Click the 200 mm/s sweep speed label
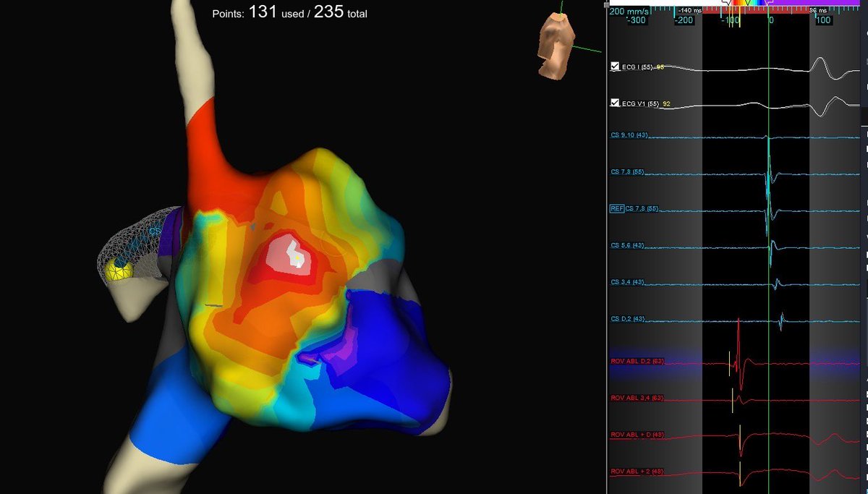This screenshot has width=868, height=494. [x=628, y=12]
